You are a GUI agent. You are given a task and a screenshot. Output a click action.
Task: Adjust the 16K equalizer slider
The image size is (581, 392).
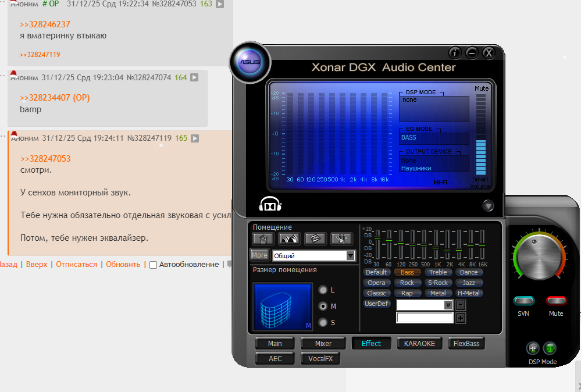coord(482,244)
